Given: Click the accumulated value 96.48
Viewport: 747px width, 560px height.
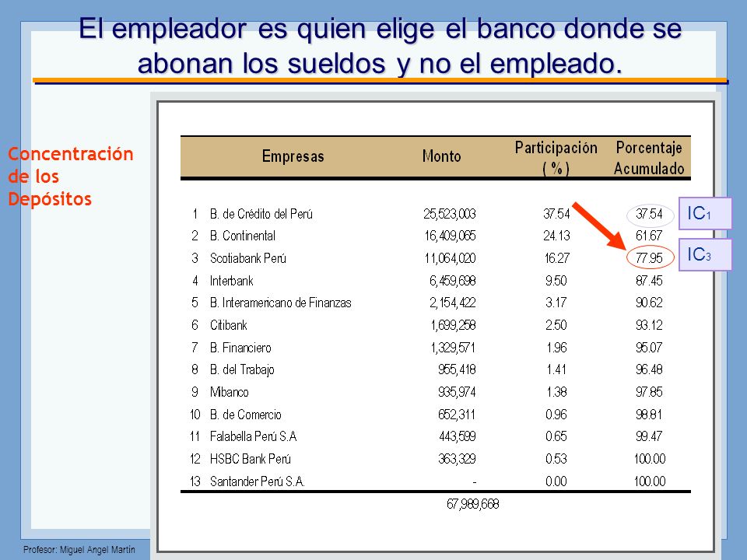Looking at the screenshot, I should pyautogui.click(x=649, y=369).
